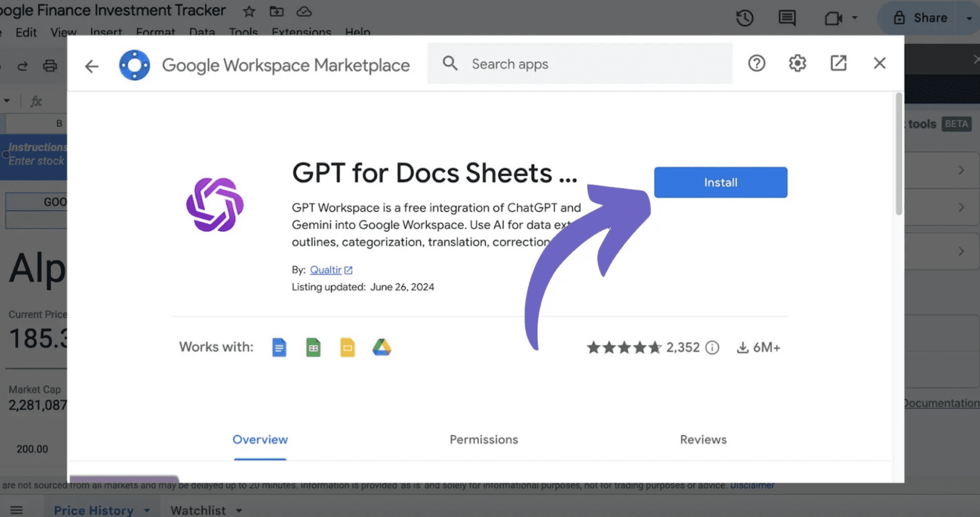The image size is (980, 517).
Task: Open the Price History sheet tab dropdown
Action: click(x=147, y=510)
